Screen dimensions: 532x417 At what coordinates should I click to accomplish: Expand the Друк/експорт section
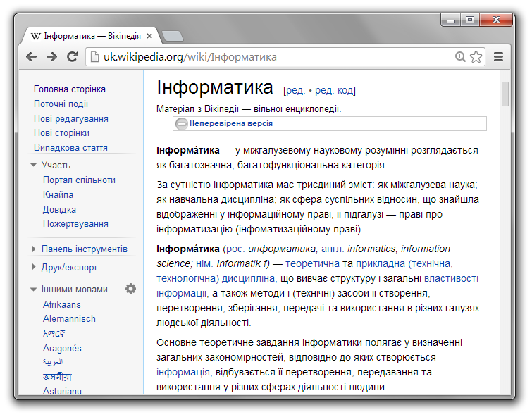pyautogui.click(x=33, y=267)
